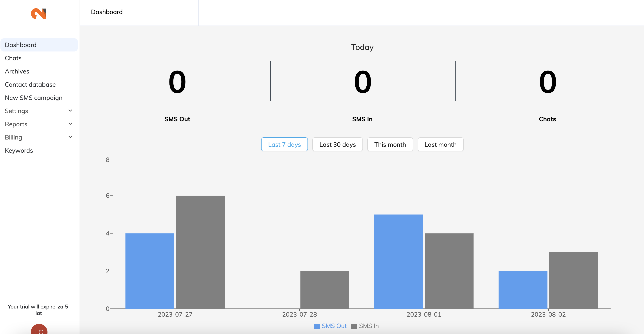Click the gray bar for 2023-07-27

point(200,252)
